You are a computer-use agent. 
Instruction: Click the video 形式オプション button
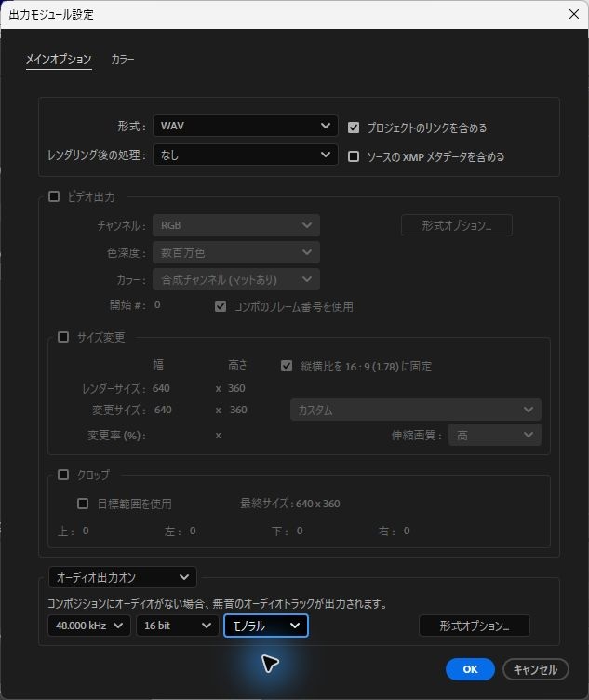pyautogui.click(x=457, y=225)
